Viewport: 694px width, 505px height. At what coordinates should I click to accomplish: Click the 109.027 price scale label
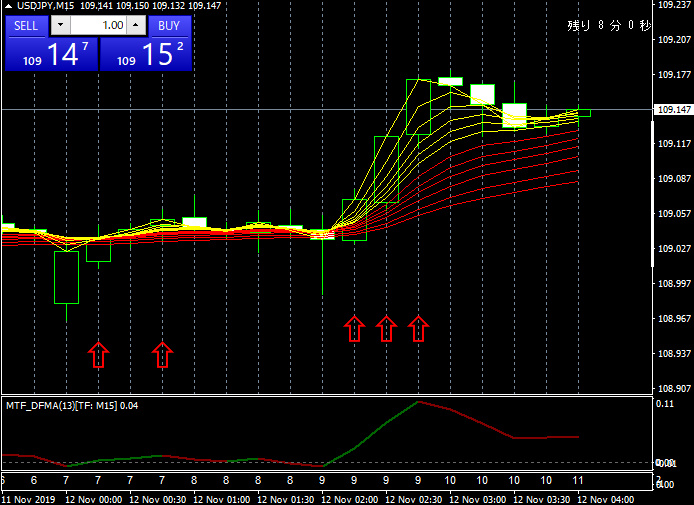coord(674,248)
